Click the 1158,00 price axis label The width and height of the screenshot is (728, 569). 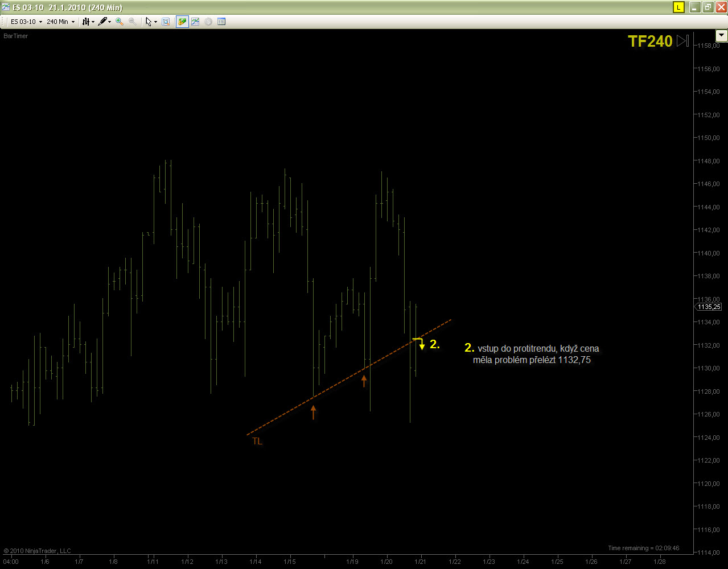[x=709, y=46]
